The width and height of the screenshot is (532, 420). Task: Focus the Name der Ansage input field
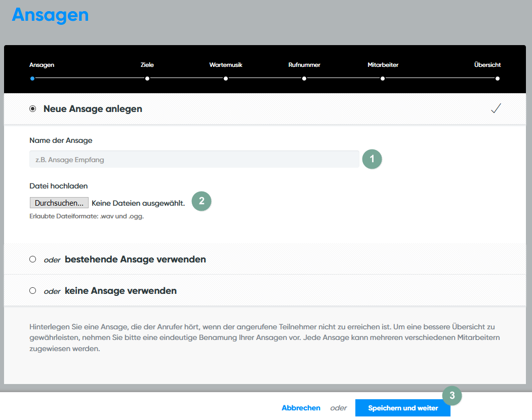pyautogui.click(x=194, y=160)
